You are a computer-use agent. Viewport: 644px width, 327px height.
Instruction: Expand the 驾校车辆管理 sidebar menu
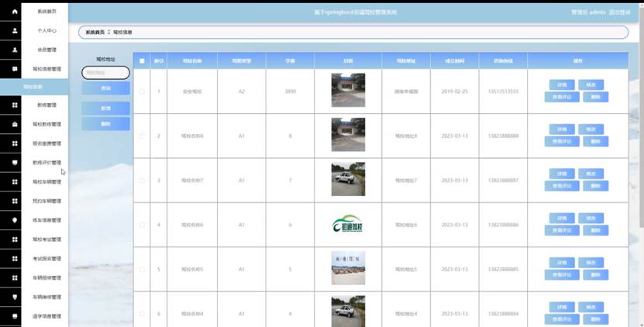click(x=46, y=182)
